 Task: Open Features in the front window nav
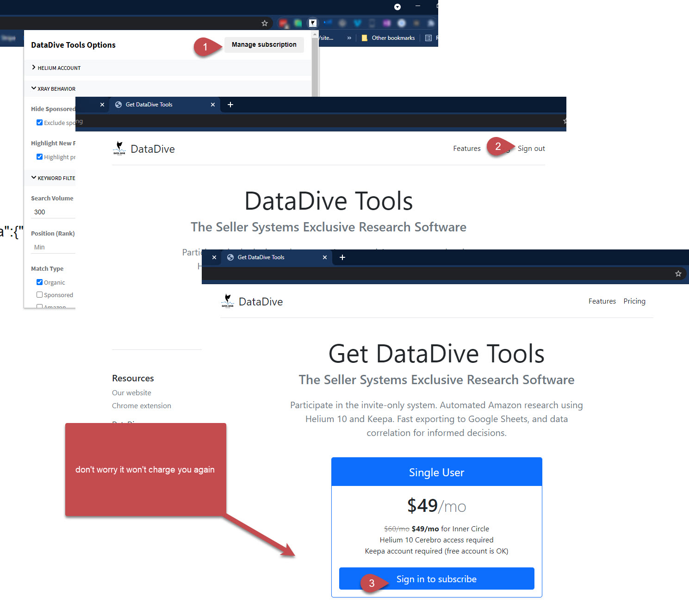(x=602, y=301)
